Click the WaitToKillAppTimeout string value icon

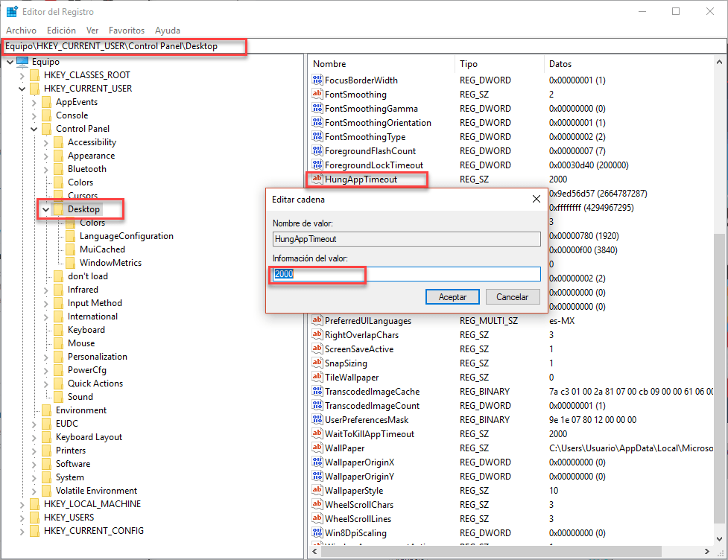317,434
